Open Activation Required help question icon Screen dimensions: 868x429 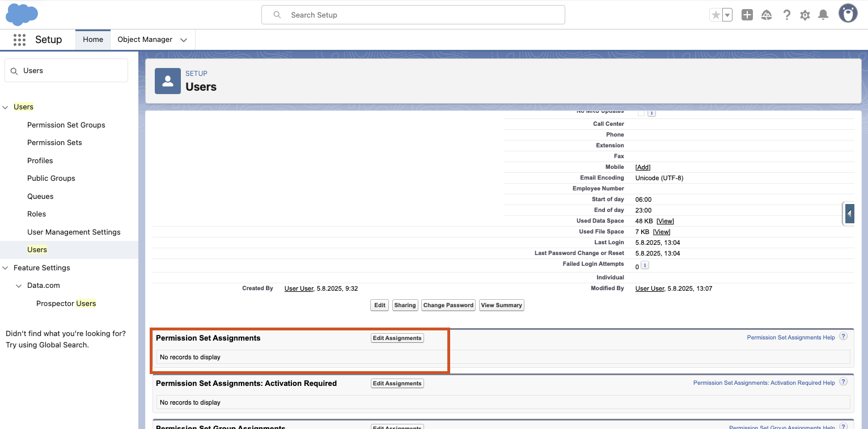coord(843,381)
